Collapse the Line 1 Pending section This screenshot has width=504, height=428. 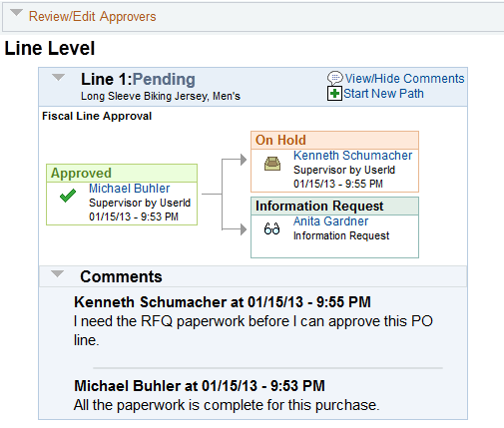tap(59, 78)
